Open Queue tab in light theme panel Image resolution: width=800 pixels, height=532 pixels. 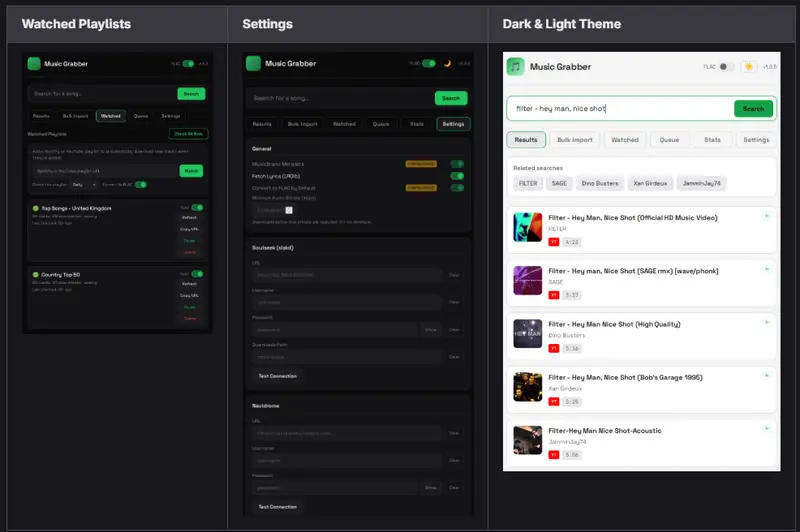669,140
